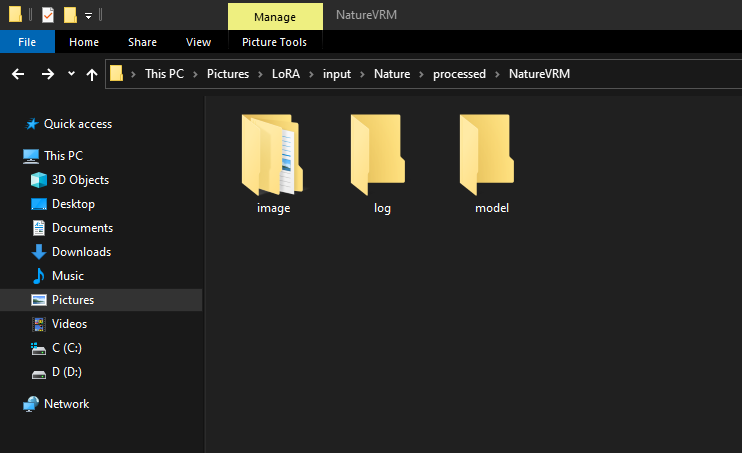Click the Back navigation arrow
The image size is (742, 453).
(18, 74)
